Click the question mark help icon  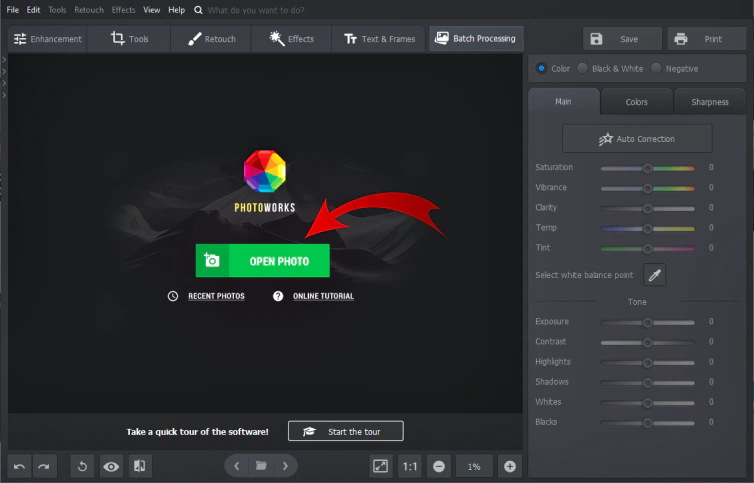[278, 296]
